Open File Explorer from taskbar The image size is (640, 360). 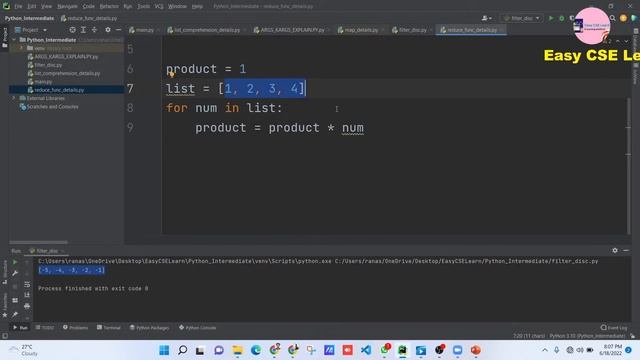coord(237,350)
